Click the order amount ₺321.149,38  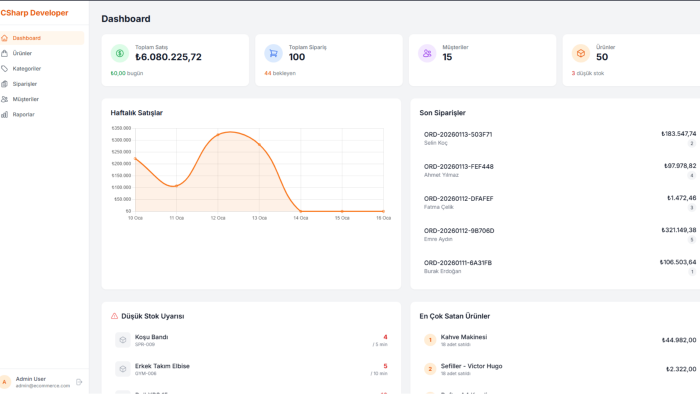(679, 230)
